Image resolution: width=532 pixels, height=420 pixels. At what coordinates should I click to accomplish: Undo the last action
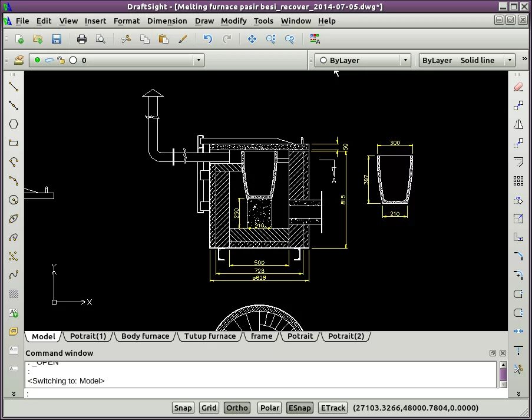click(207, 39)
